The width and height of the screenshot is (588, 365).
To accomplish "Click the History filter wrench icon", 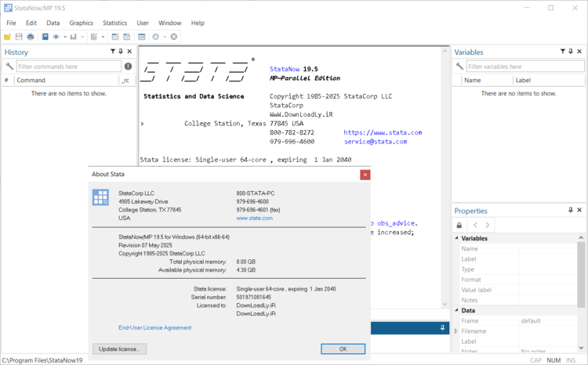I will click(x=9, y=67).
